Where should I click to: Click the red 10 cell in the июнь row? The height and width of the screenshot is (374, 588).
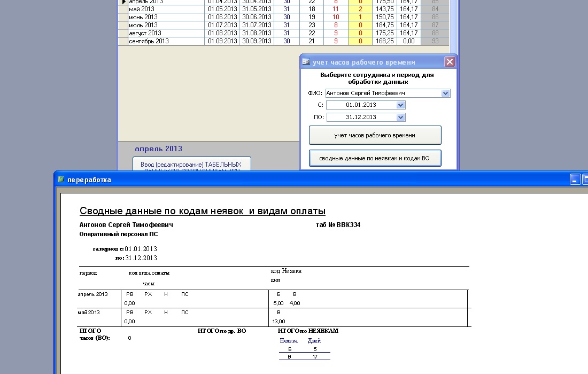[x=336, y=17]
